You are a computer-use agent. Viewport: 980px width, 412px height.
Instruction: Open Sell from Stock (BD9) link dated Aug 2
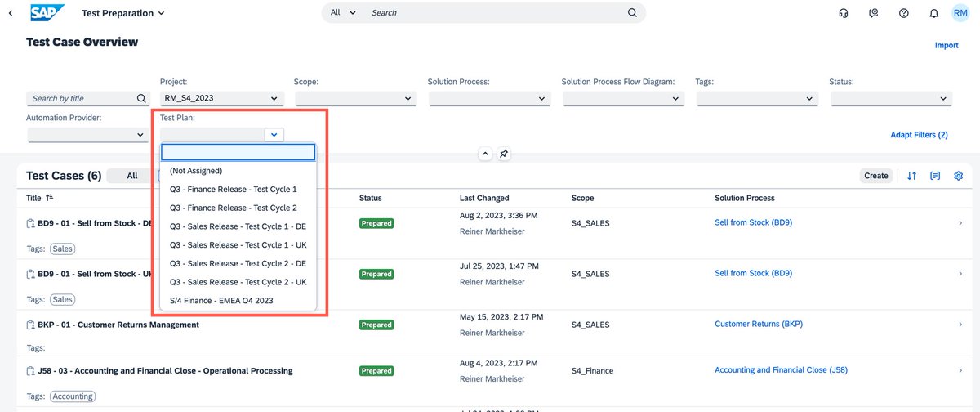click(753, 222)
